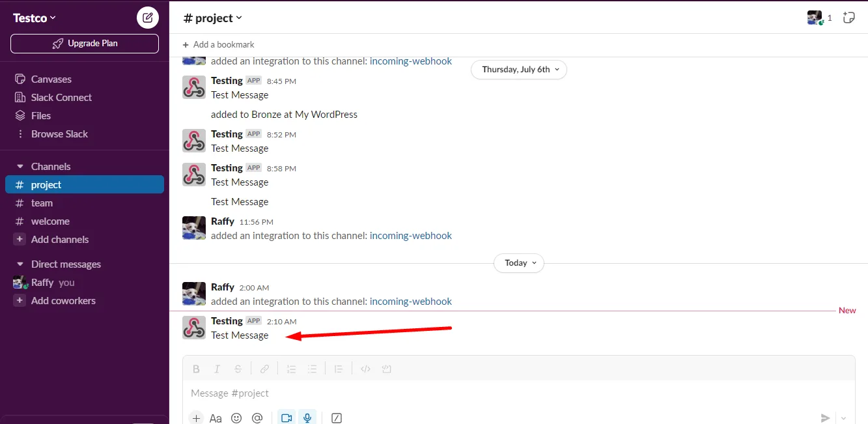Click the Upgrade Plan button
868x424 pixels.
85,44
